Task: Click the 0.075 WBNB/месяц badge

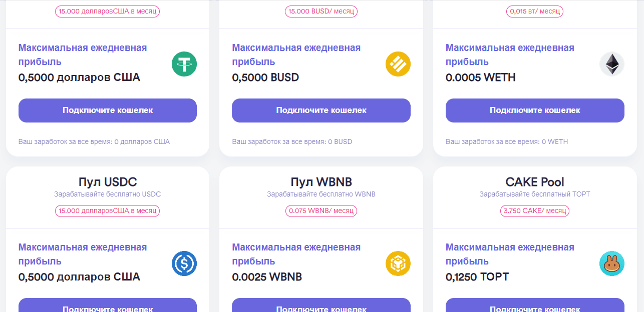Action: pyautogui.click(x=321, y=210)
